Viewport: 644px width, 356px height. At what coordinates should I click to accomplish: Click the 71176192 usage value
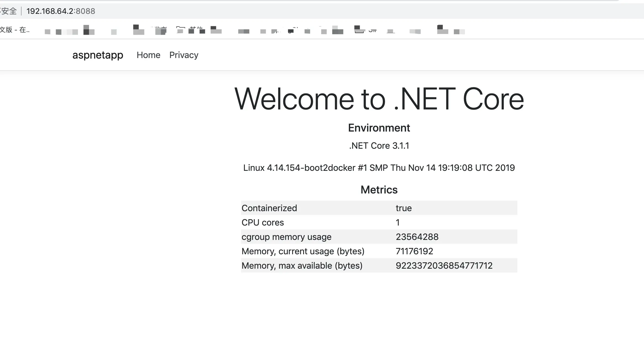click(414, 251)
